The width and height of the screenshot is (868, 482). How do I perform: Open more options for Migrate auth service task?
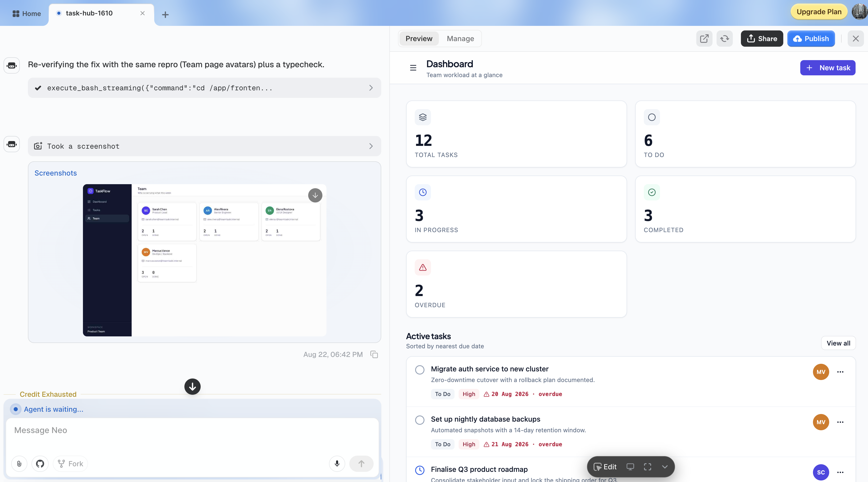tap(840, 372)
